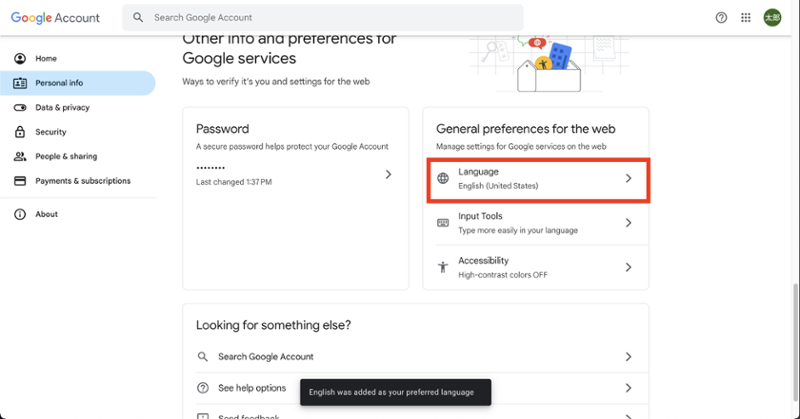Click the Help question mark icon
Image resolution: width=800 pixels, height=419 pixels.
pyautogui.click(x=722, y=17)
